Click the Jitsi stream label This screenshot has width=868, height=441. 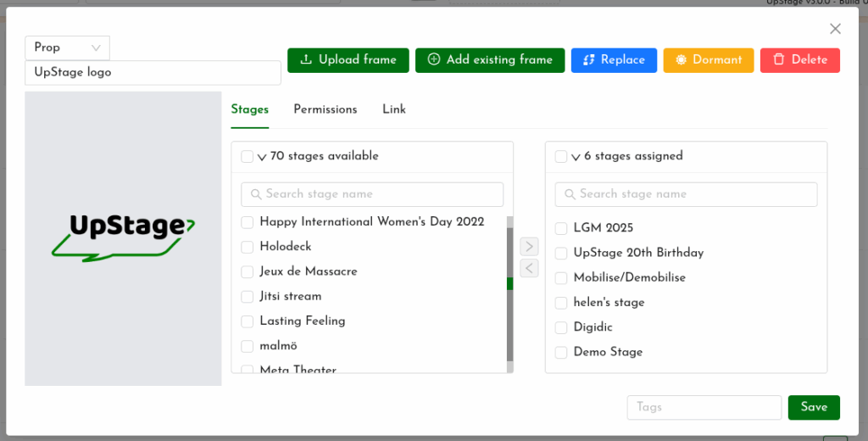pyautogui.click(x=291, y=296)
